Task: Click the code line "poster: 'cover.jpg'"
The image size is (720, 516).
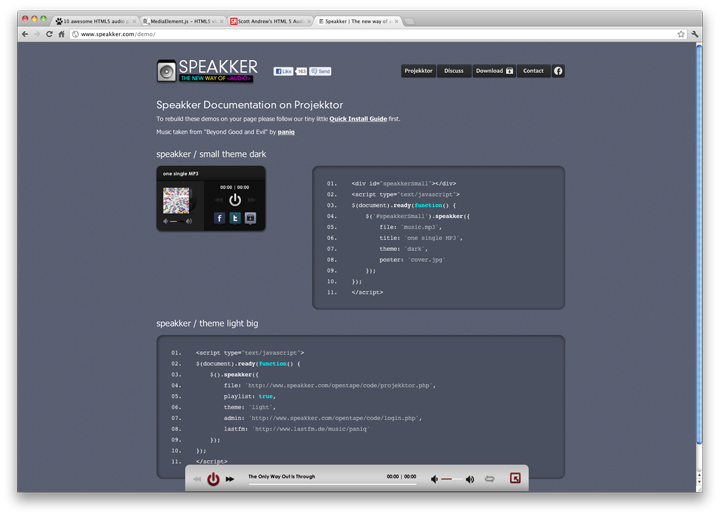Action: [x=412, y=260]
